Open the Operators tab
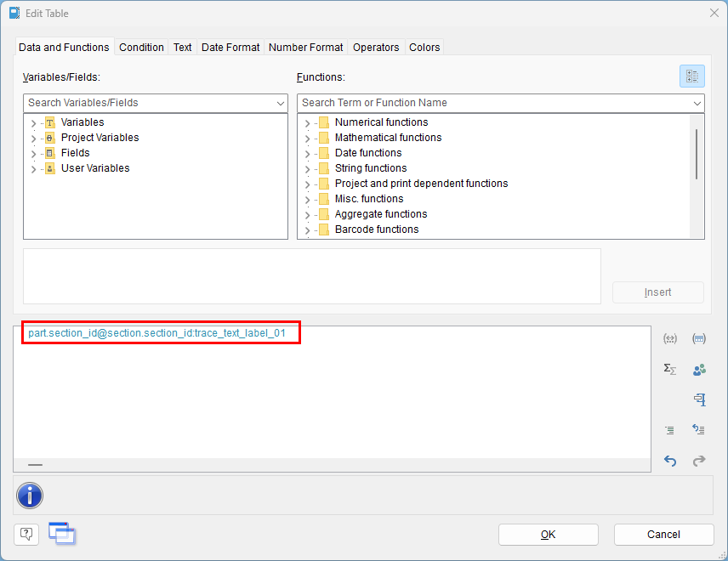The image size is (728, 561). point(375,47)
